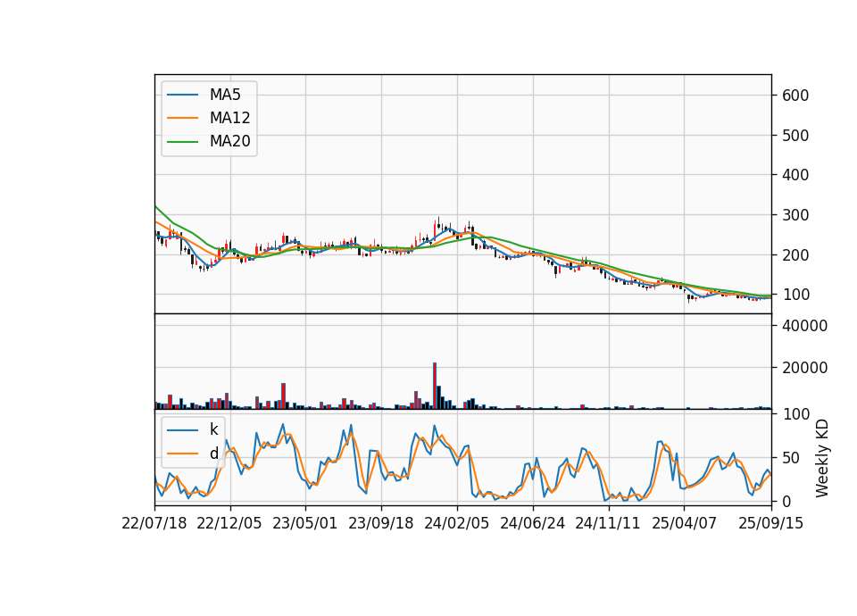Click the 22/12/05 date label
The height and width of the screenshot is (616, 857).
click(229, 523)
